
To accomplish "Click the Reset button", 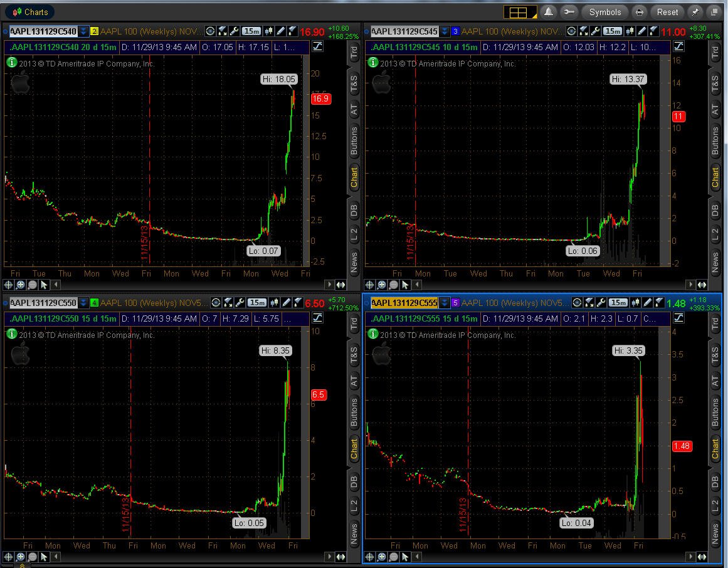I will (x=667, y=12).
